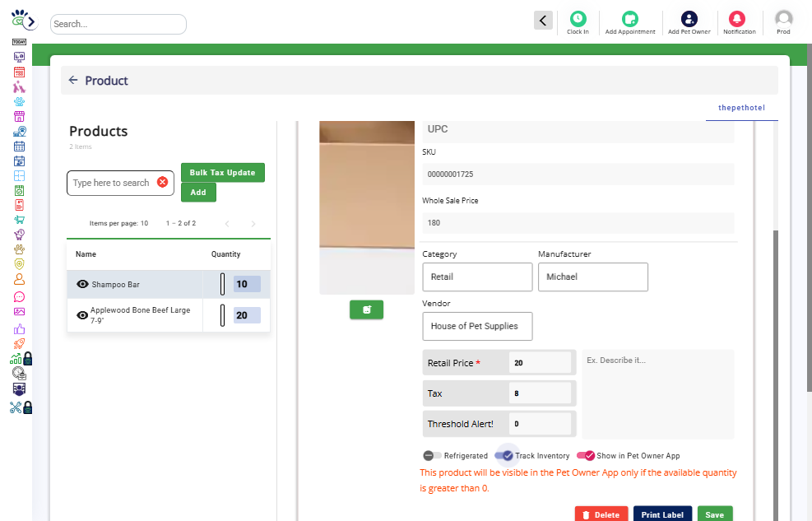This screenshot has height=521, width=812.
Task: Open the pink chat bubble sidebar icon
Action: tap(19, 297)
